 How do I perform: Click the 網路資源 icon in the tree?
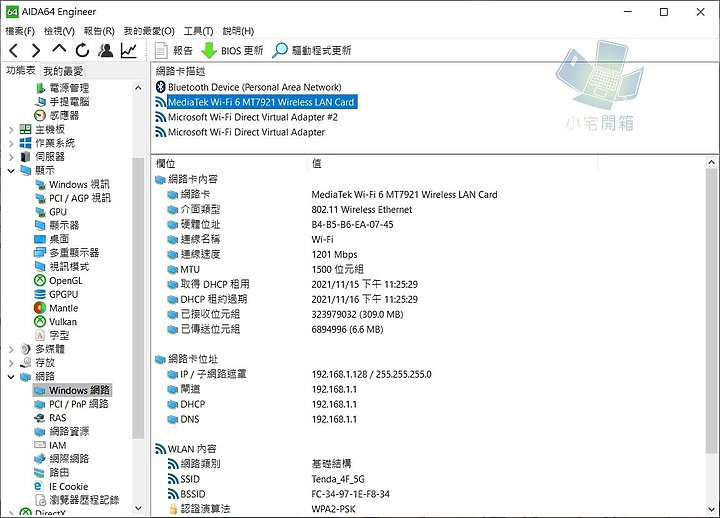click(x=40, y=432)
